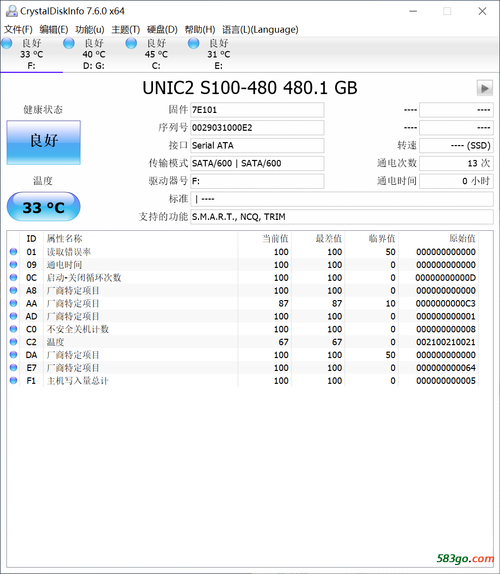500x574 pixels.
Task: Select the D: G: drive status orb
Action: (69, 43)
